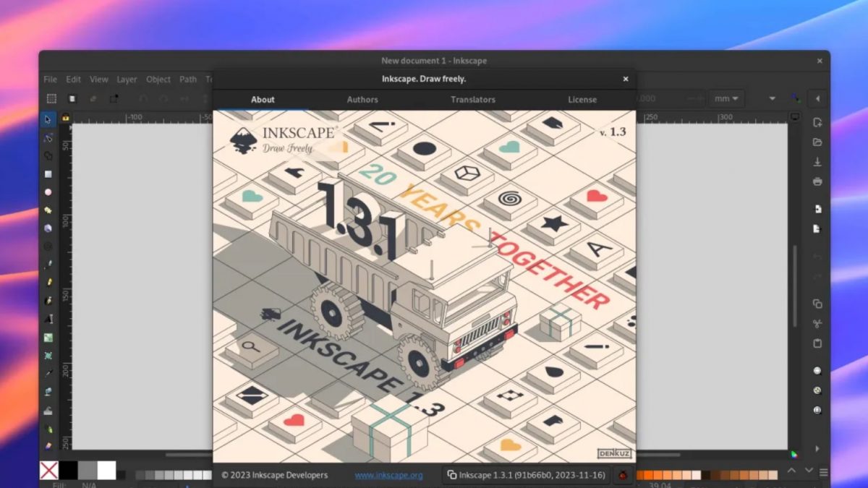This screenshot has height=488, width=868.
Task: Select the Text tool
Action: pyautogui.click(x=48, y=319)
